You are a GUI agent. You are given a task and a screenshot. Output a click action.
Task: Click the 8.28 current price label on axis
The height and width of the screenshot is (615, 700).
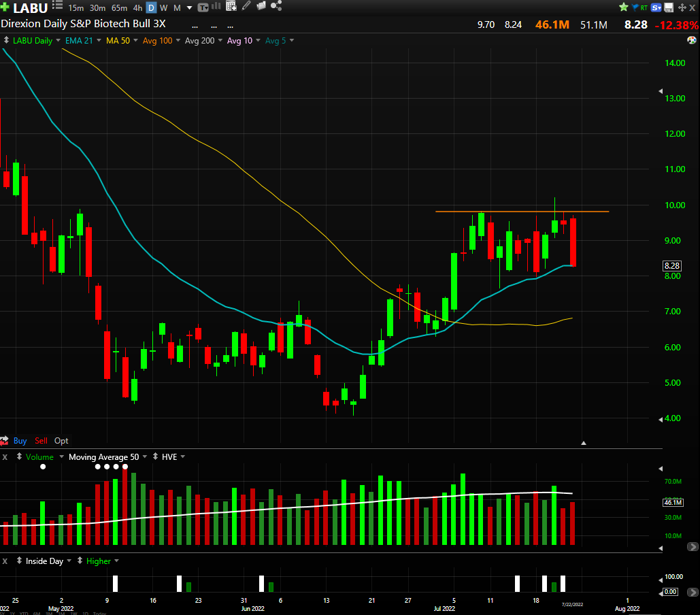pos(672,266)
